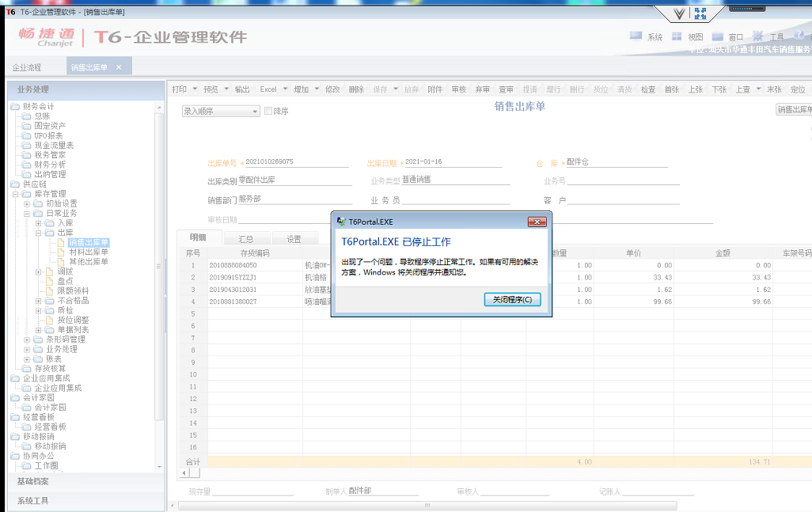This screenshot has height=512, width=812.
Task: Click the folder icon beside UFO报表
Action: pos(26,135)
